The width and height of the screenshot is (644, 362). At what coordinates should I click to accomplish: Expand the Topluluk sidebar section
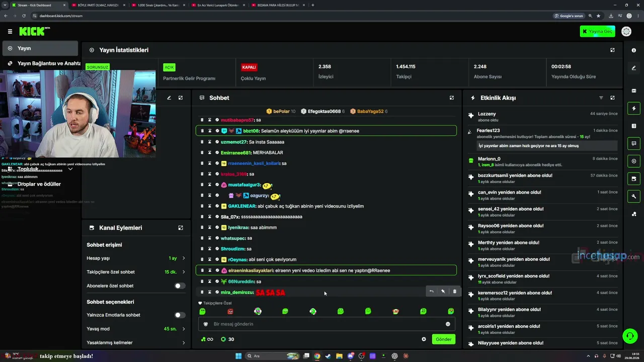[x=70, y=169]
